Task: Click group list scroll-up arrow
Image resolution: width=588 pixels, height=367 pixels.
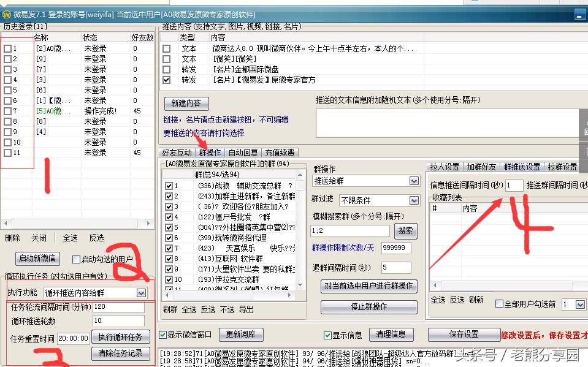Action: (300, 175)
